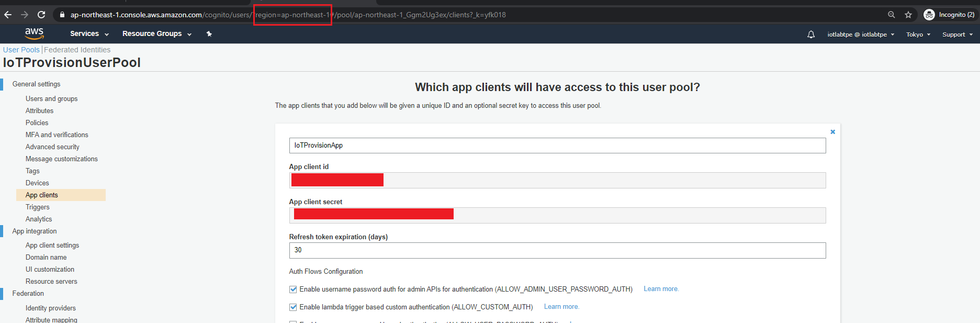Switch to Federated Identities

pos(77,50)
